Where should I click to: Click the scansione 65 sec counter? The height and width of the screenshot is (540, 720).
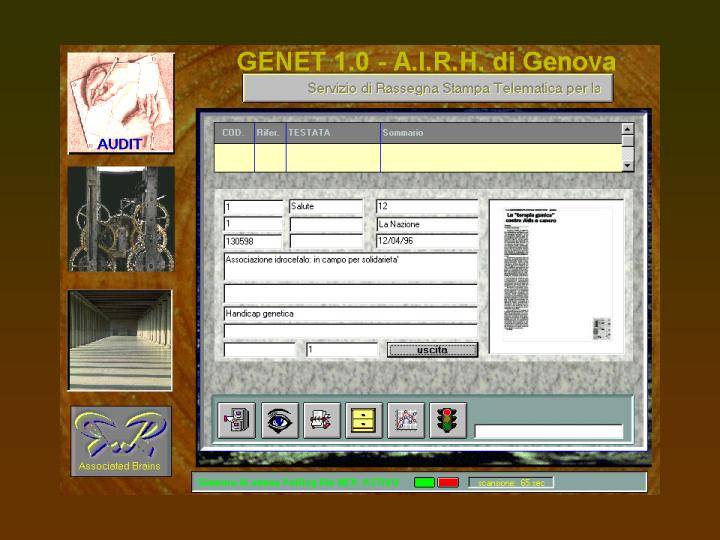(511, 483)
